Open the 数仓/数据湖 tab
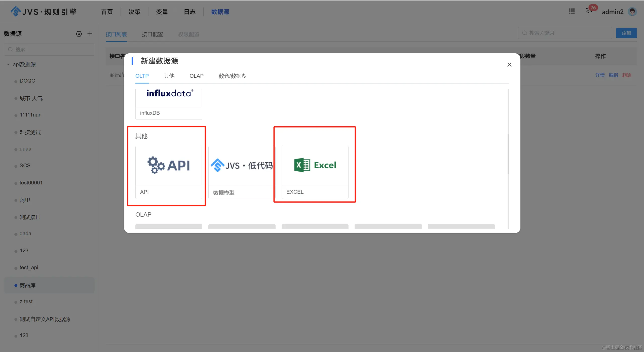Screen dimensions: 644x352 (232, 76)
